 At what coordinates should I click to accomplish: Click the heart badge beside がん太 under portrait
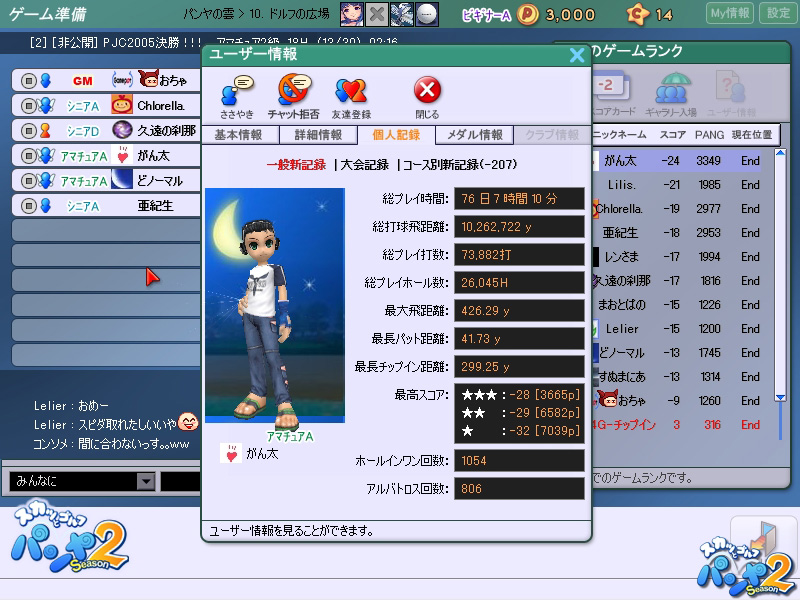[x=231, y=453]
